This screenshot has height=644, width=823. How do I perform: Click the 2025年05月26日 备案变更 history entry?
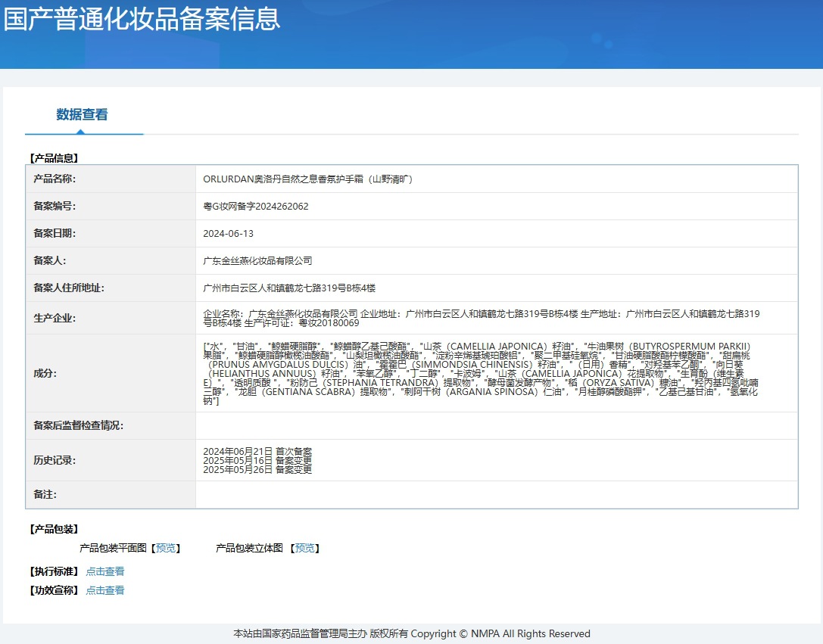pyautogui.click(x=257, y=470)
